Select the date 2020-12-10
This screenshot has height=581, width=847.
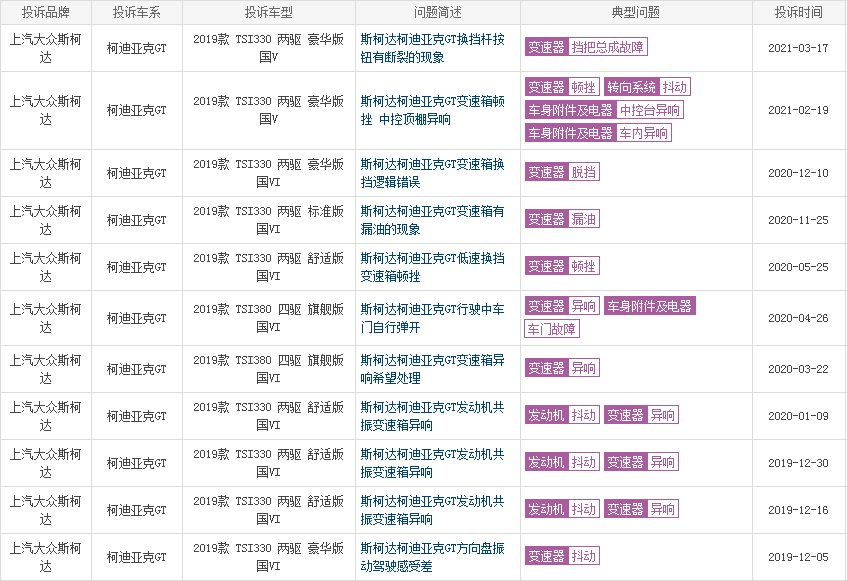click(x=798, y=173)
